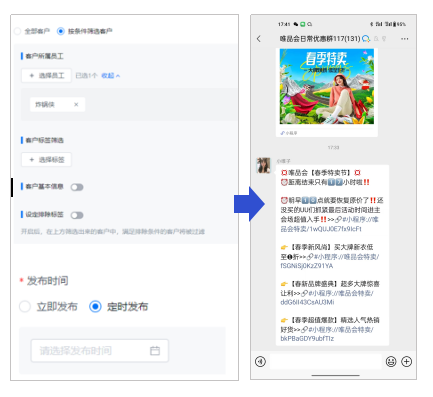Open the 春季特卖 promo image
Image resolution: width=433 pixels, height=397 pixels.
click(327, 86)
